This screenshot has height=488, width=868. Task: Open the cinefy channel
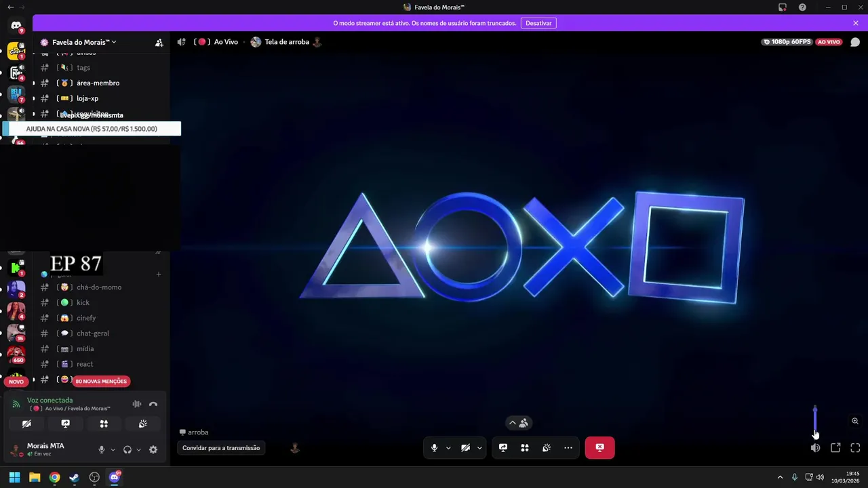tap(86, 318)
